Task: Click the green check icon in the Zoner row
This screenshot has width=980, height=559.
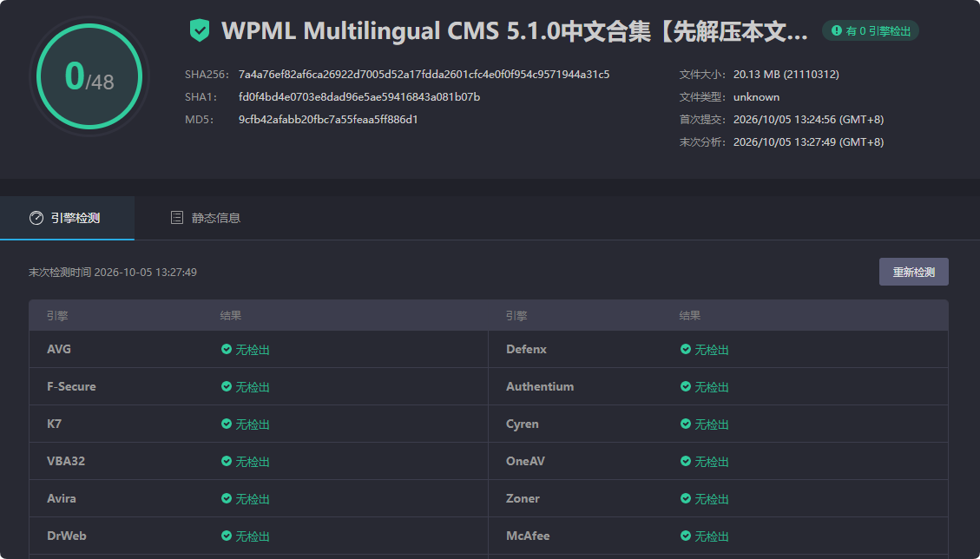Action: (x=686, y=498)
